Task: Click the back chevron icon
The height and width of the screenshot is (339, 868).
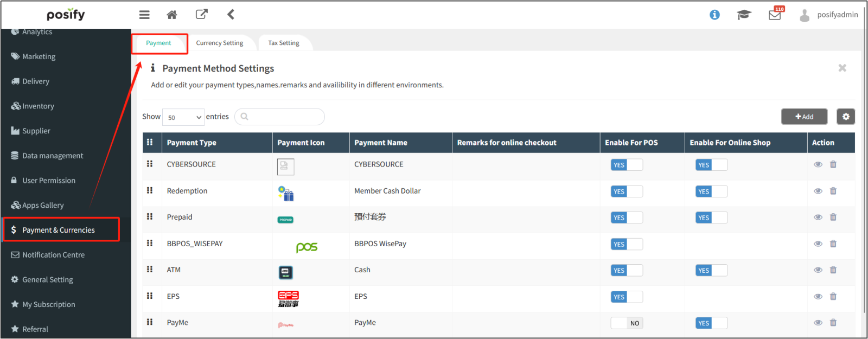Action: point(231,14)
